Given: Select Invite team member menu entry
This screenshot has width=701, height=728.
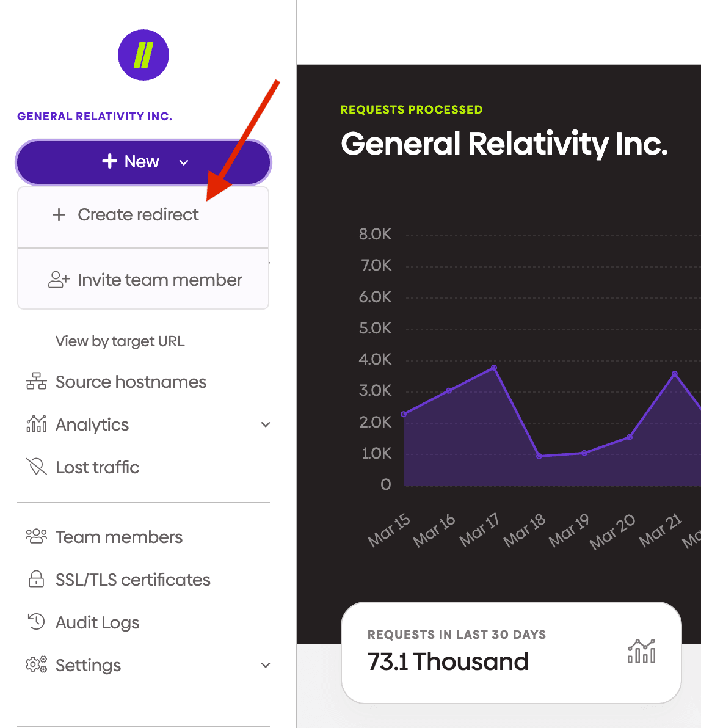Looking at the screenshot, I should tap(159, 279).
